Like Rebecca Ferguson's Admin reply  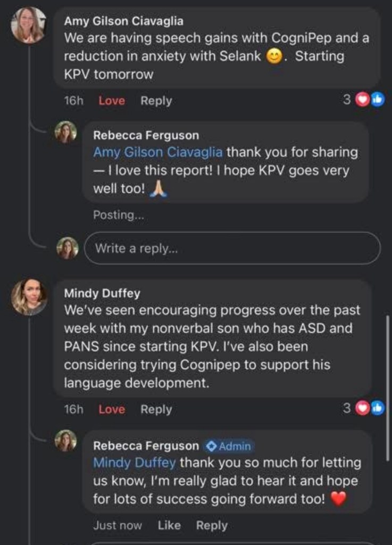coord(169,525)
